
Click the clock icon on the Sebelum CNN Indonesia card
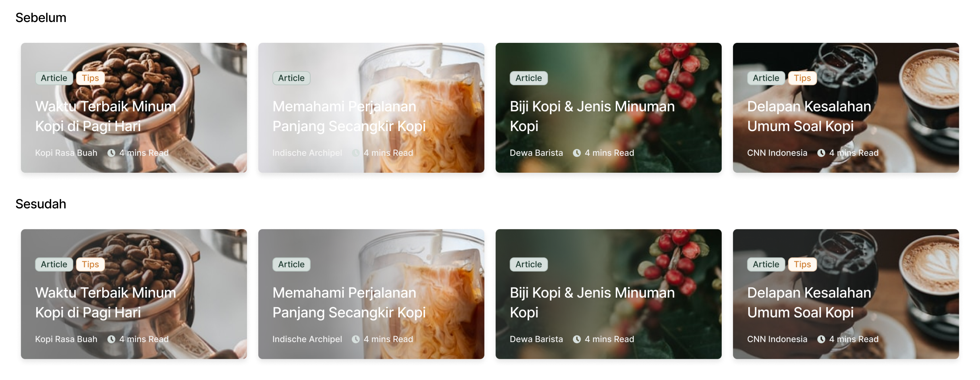click(x=821, y=153)
